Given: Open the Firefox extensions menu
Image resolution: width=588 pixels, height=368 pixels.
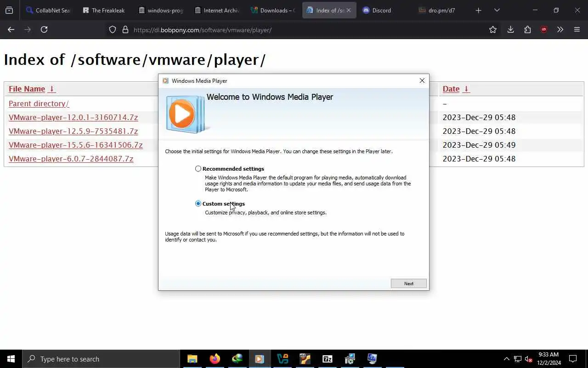Looking at the screenshot, I should tap(527, 29).
